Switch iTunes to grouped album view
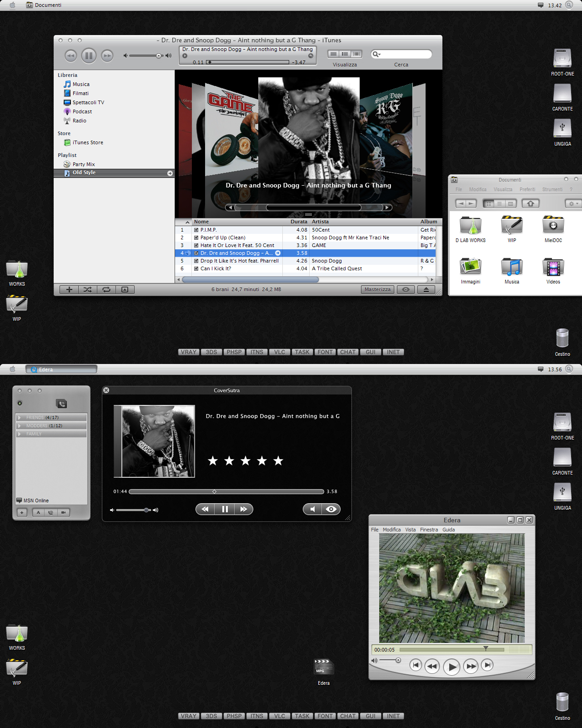The height and width of the screenshot is (728, 582). 345,54
